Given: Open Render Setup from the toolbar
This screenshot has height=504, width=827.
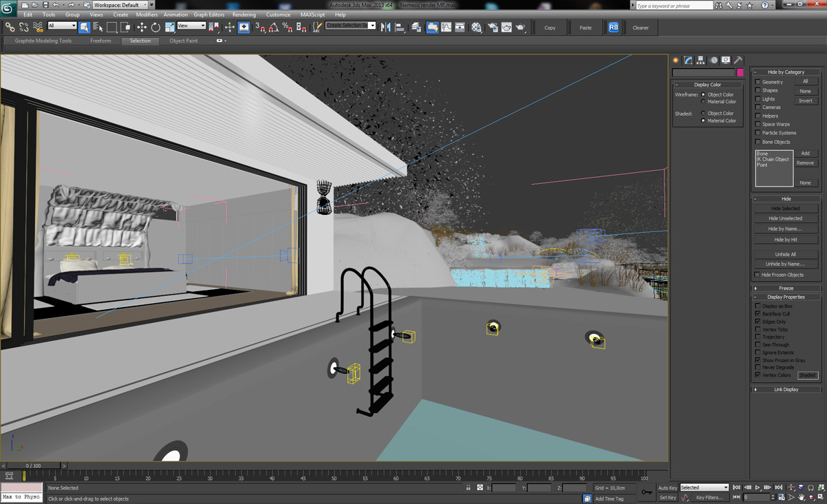Looking at the screenshot, I should pos(493,28).
